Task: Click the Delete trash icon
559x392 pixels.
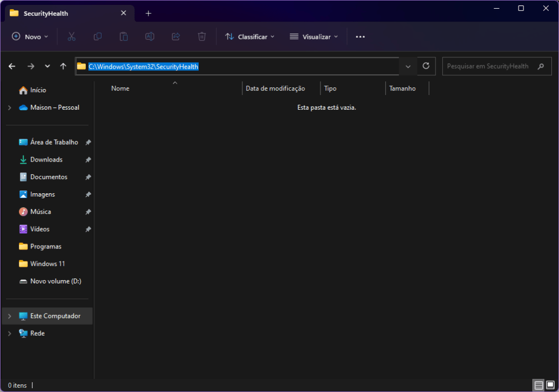Action: (202, 37)
